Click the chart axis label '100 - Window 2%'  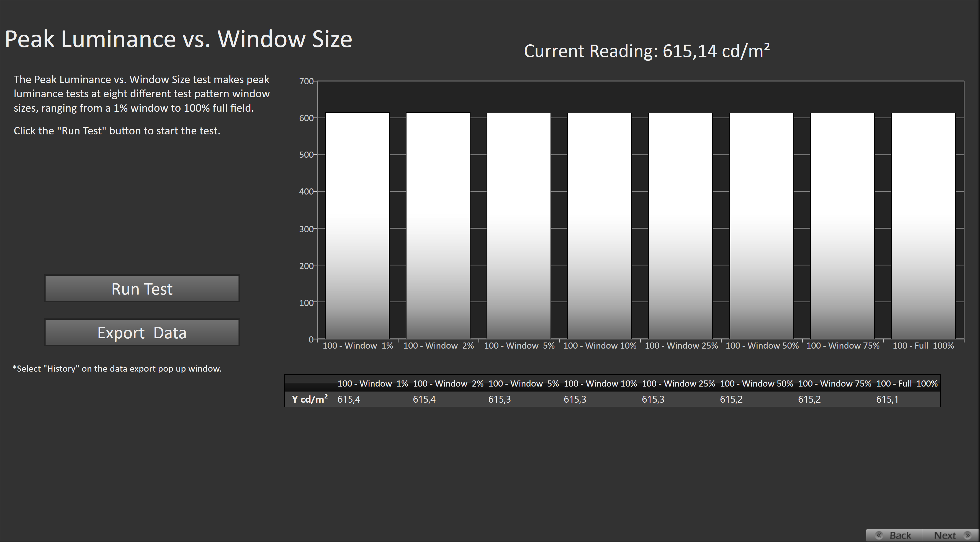coord(439,346)
